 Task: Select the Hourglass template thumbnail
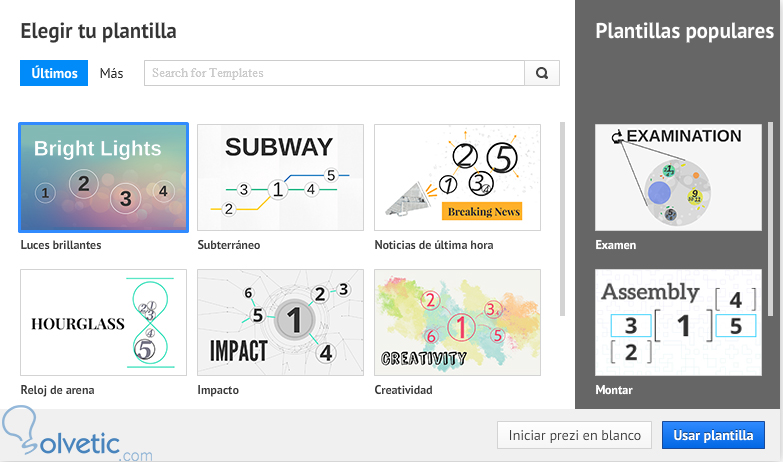(x=103, y=322)
